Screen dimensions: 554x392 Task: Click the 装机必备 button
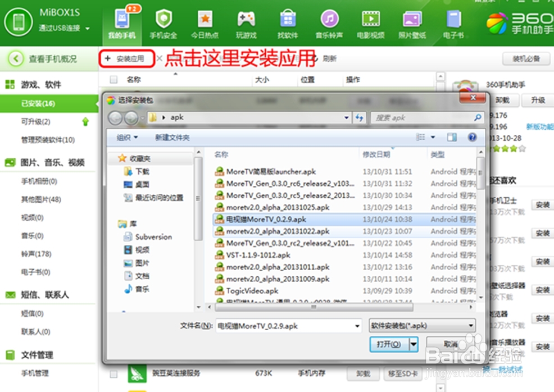pyautogui.click(x=526, y=58)
